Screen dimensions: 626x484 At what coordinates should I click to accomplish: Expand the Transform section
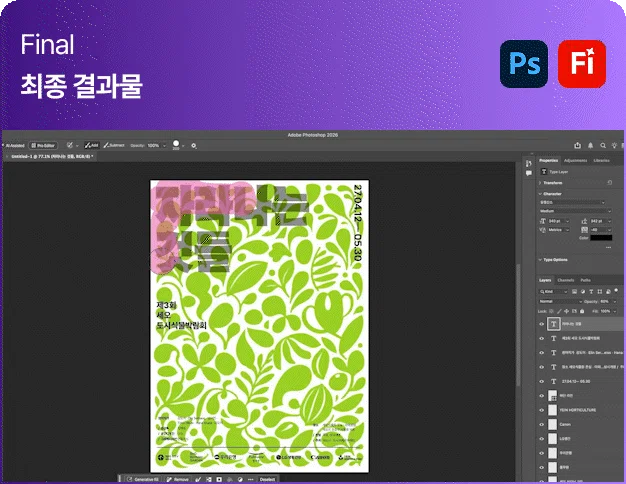coord(540,183)
